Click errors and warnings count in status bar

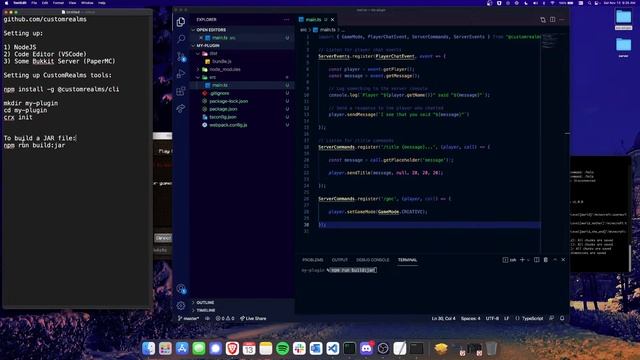[225, 318]
